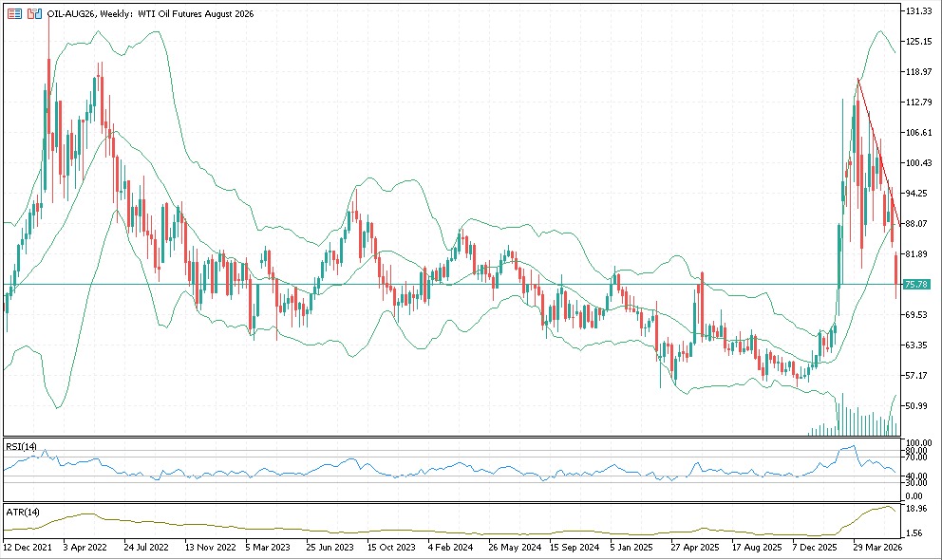Click the ATR(14) indicator label

pyautogui.click(x=23, y=512)
